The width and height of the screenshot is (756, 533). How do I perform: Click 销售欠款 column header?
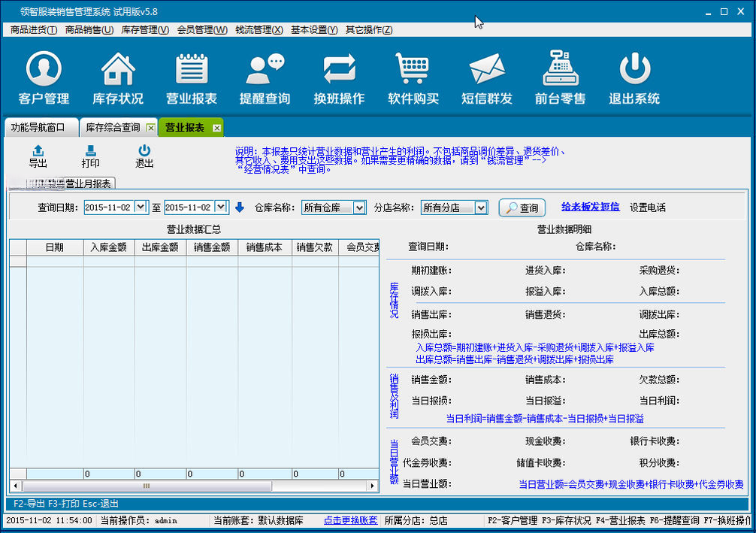(315, 247)
